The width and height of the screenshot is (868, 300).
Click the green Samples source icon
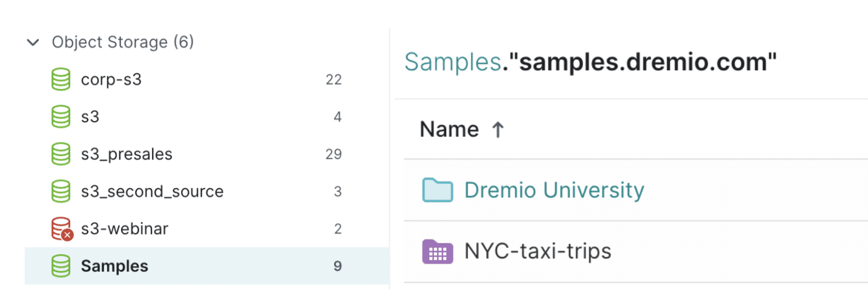[61, 266]
